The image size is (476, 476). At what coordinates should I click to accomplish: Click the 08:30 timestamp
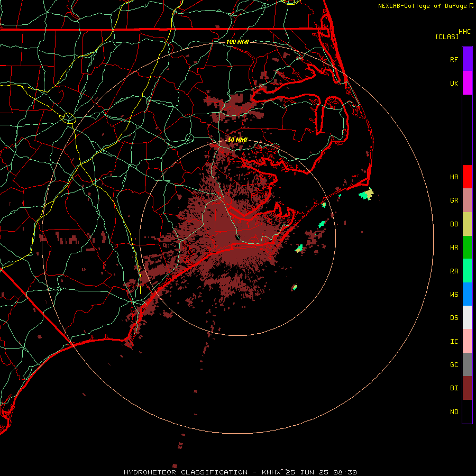tap(345, 472)
